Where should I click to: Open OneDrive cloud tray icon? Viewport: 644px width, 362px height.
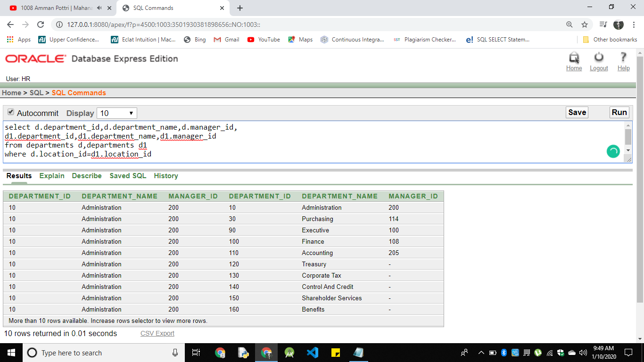pyautogui.click(x=572, y=353)
